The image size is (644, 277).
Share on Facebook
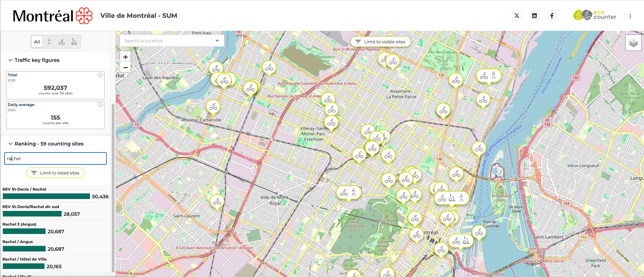(x=552, y=16)
